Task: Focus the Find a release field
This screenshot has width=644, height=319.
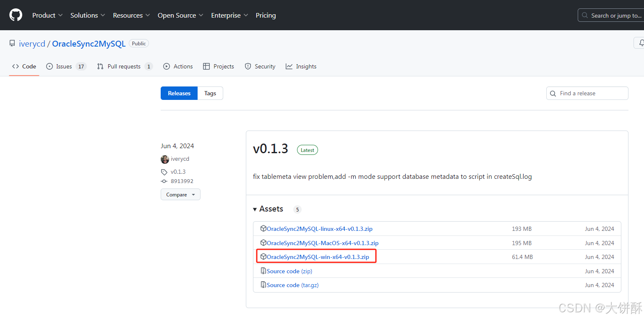Action: [x=587, y=93]
